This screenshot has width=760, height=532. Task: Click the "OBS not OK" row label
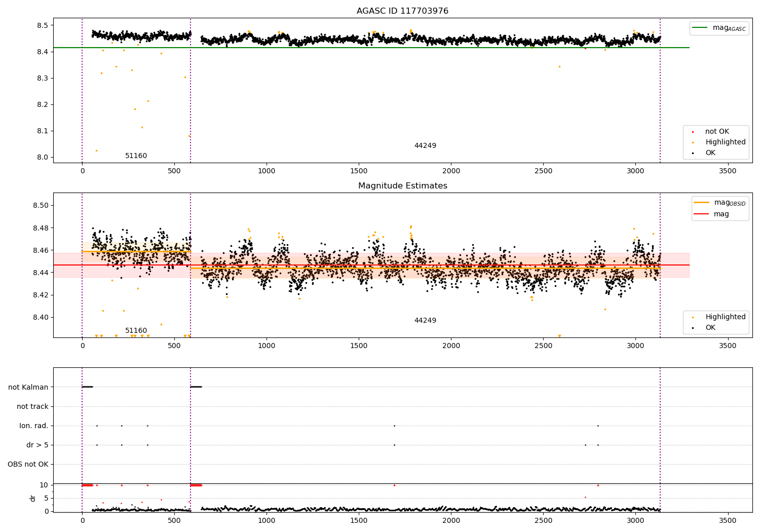[28, 464]
